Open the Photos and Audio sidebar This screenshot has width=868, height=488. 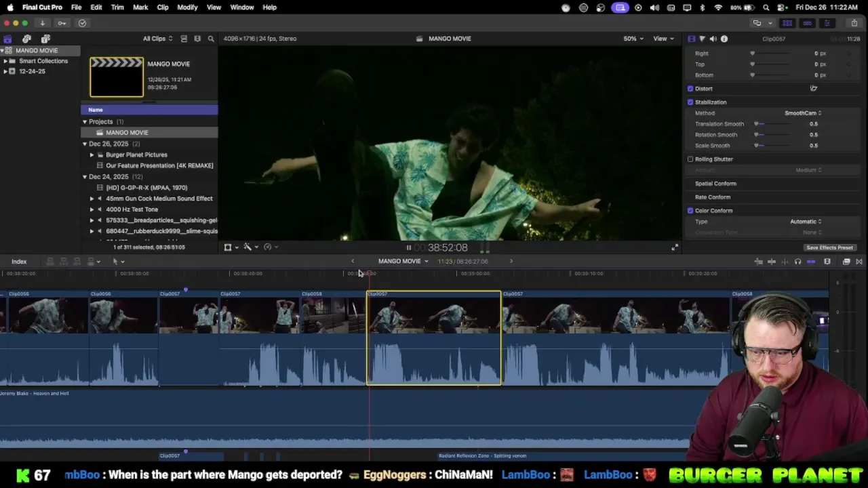point(26,39)
